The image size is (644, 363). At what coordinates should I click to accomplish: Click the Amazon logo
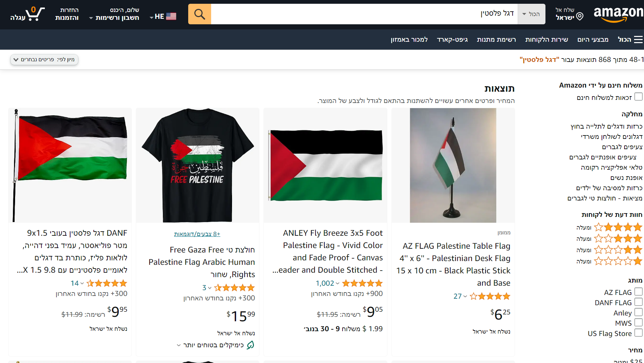[x=618, y=14]
